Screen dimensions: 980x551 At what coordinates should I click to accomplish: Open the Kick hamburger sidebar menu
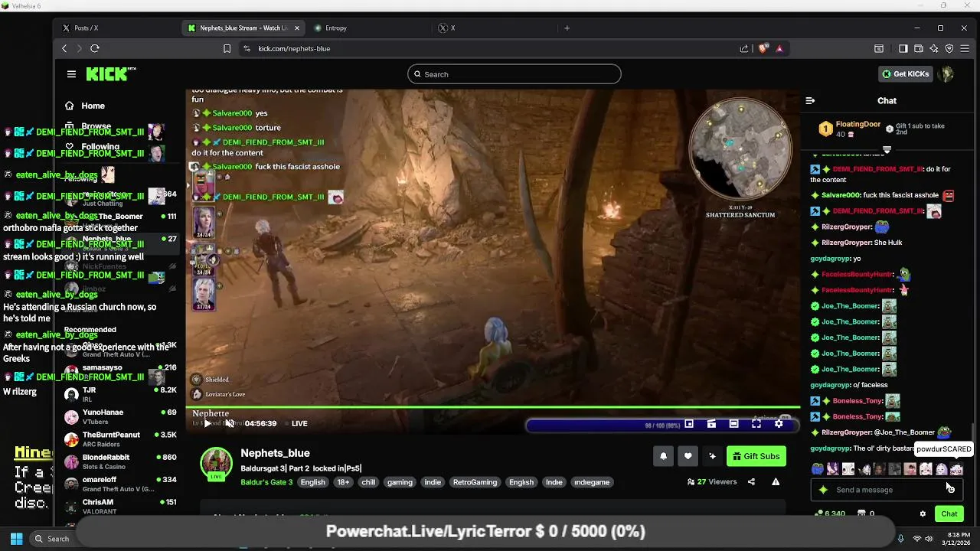(71, 74)
